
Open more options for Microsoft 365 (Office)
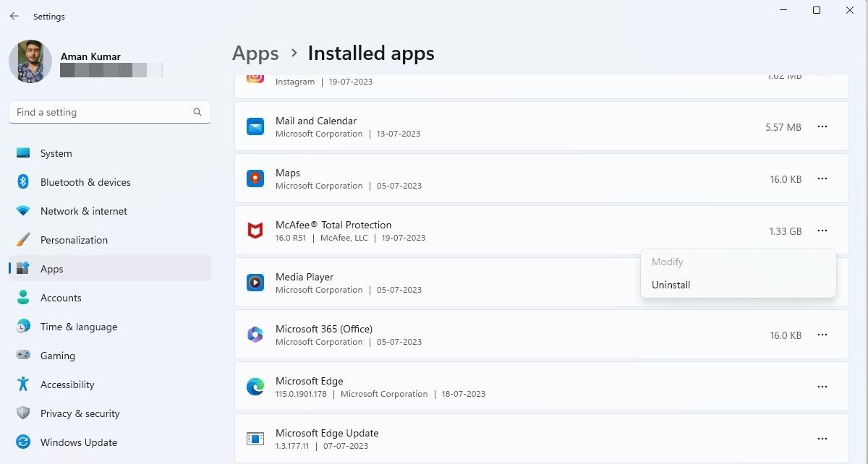tap(822, 335)
